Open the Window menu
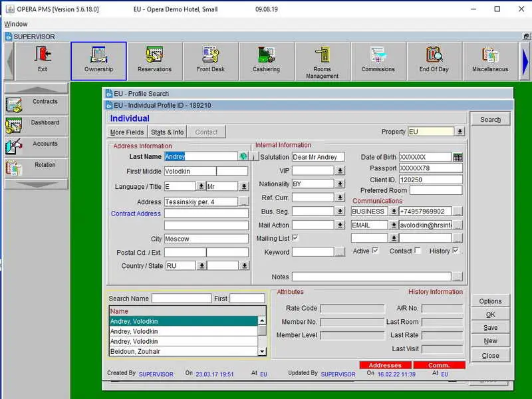The height and width of the screenshot is (399, 532). click(16, 24)
